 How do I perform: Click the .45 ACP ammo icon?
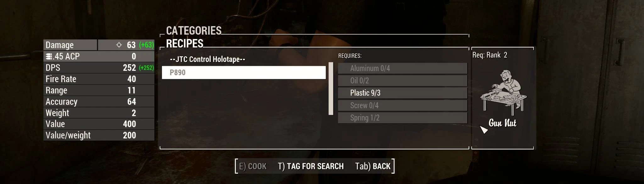49,56
